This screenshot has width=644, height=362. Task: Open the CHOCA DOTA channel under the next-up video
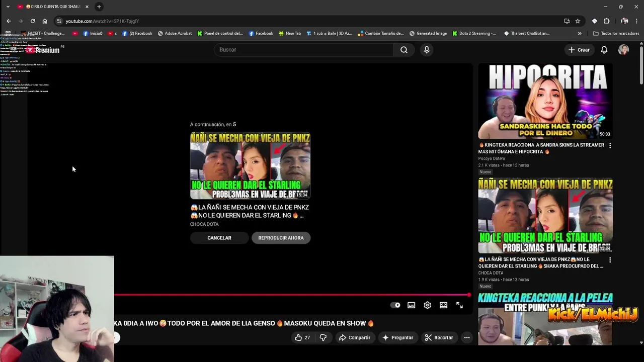(x=204, y=224)
